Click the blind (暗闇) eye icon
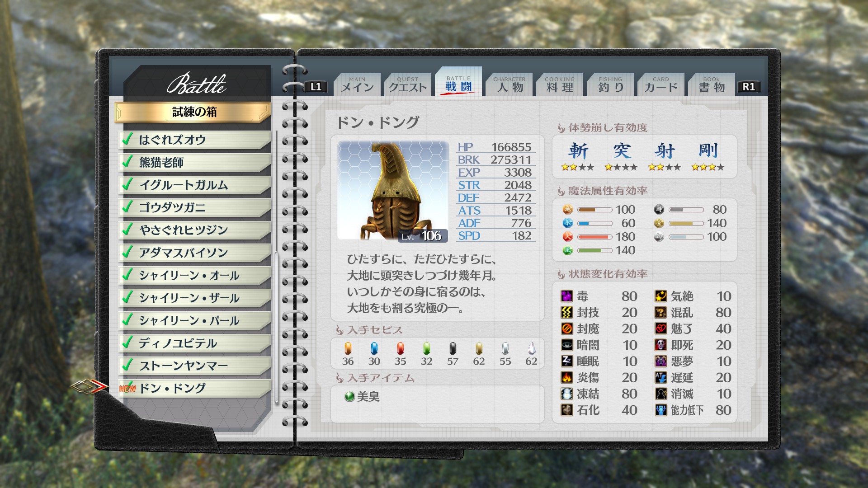The image size is (868, 488). (566, 345)
